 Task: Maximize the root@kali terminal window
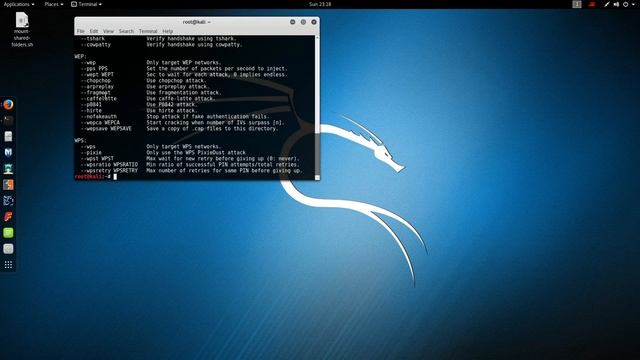click(x=303, y=22)
